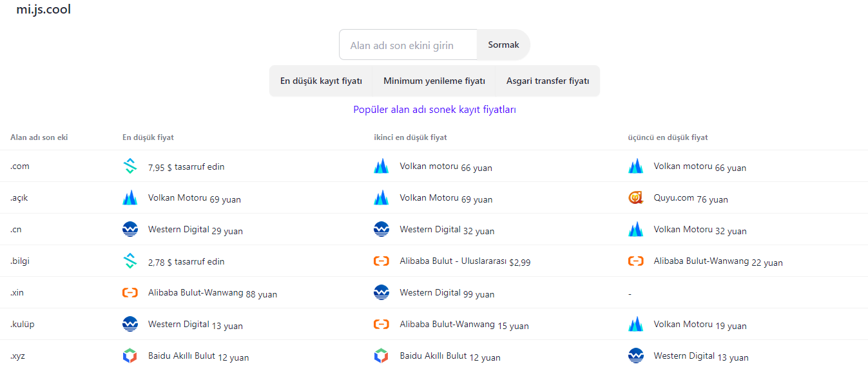This screenshot has width=868, height=371.
Task: Select Minimum yenileme fiyatı tab
Action: click(434, 81)
